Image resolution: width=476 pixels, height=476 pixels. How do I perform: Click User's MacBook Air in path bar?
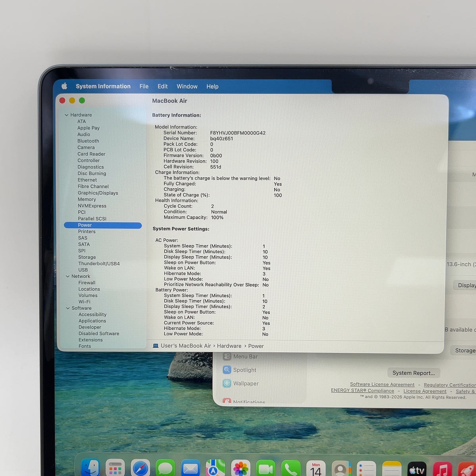pos(186,346)
